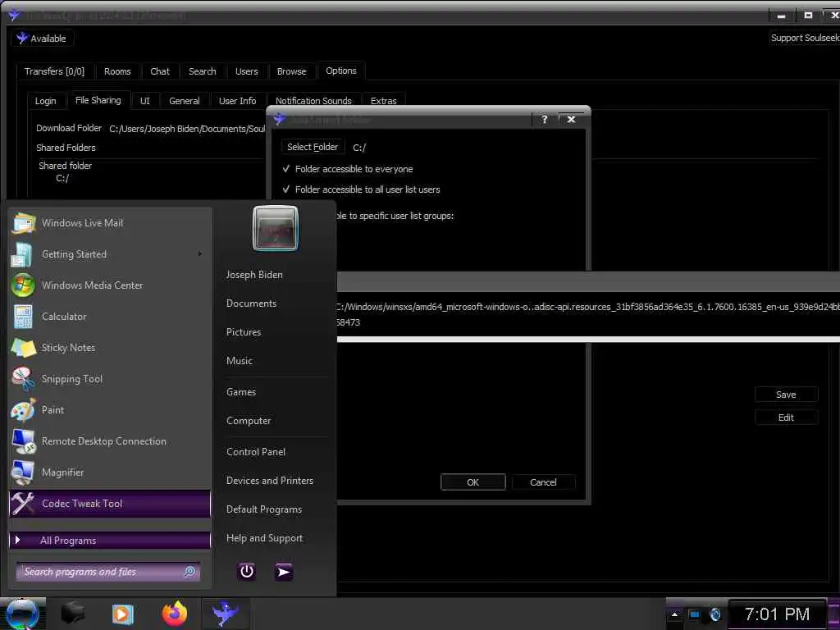840x630 pixels.
Task: Open Music from Start menu
Action: tap(240, 361)
